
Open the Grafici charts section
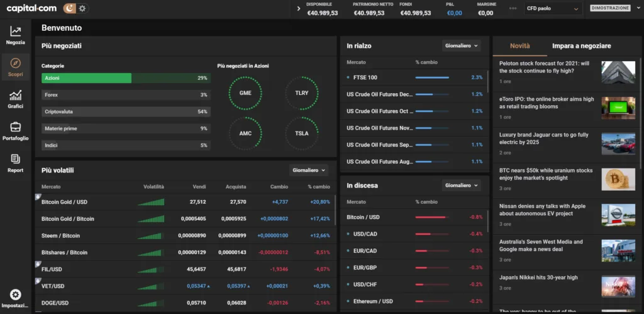coord(15,99)
